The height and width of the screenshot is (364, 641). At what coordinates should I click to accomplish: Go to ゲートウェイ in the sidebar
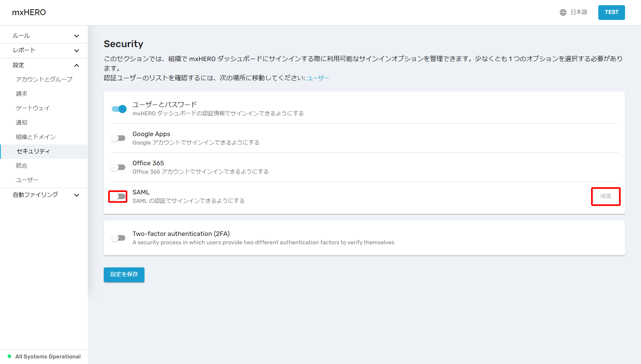(33, 108)
